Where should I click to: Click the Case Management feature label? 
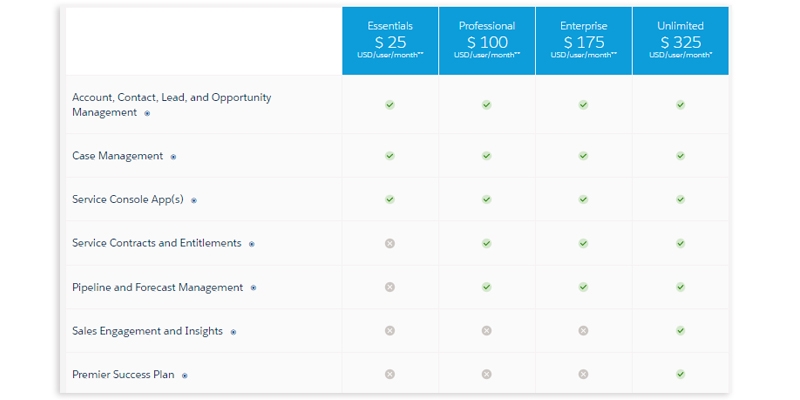(117, 156)
